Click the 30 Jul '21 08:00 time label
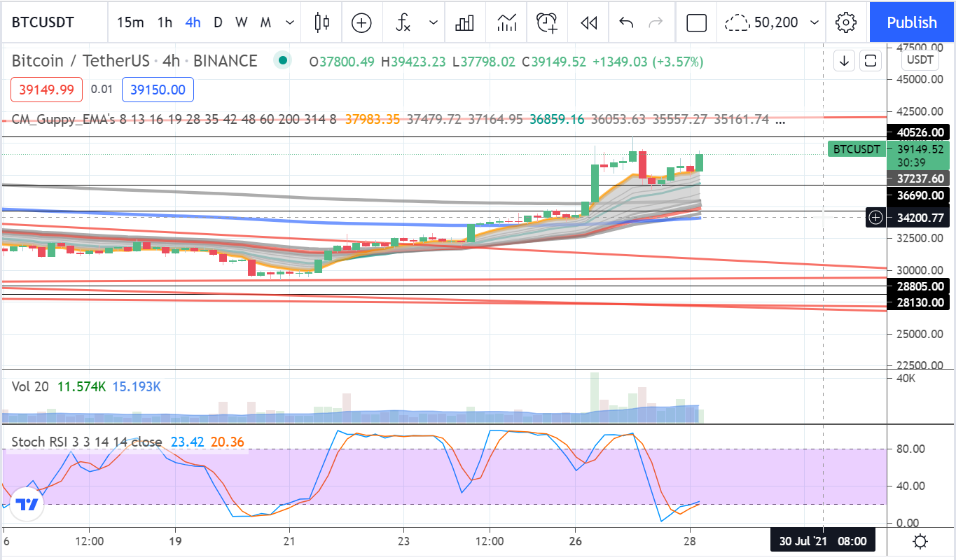Image resolution: width=956 pixels, height=560 pixels. (x=822, y=541)
